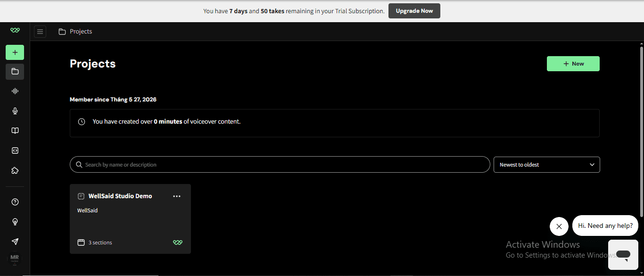The image size is (644, 276).
Task: Open the help question mark icon
Action: (15, 202)
